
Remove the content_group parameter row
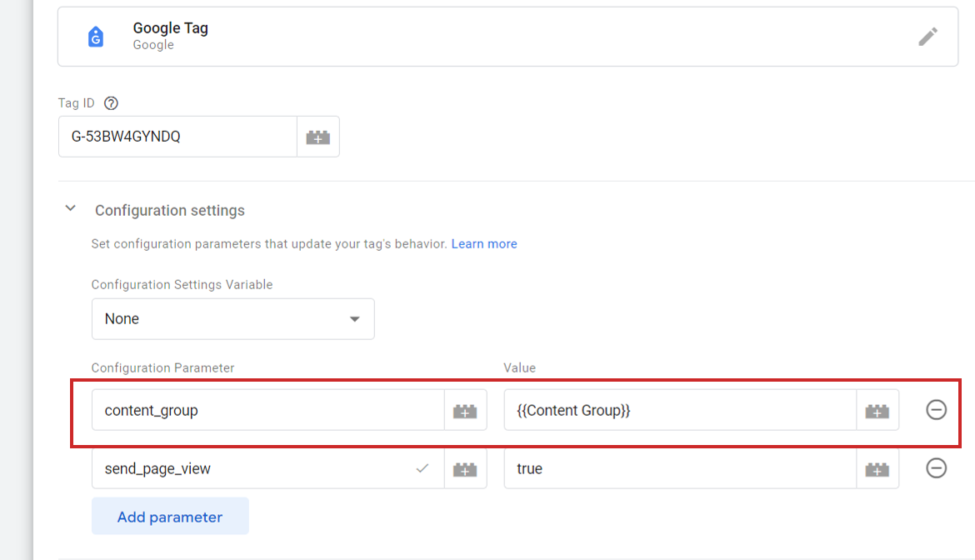[x=936, y=409]
